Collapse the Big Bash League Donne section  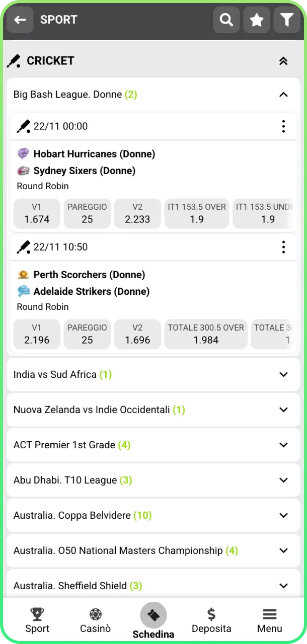pyautogui.click(x=283, y=94)
